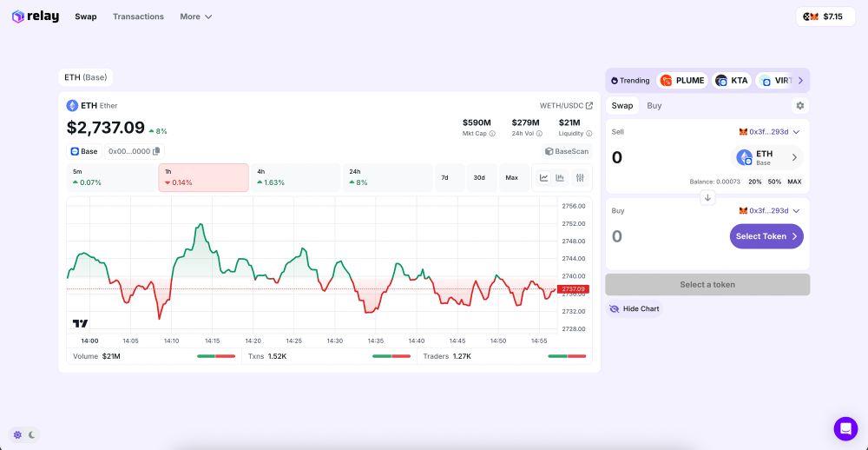
Task: Open chart indicator settings sliders icon
Action: pos(580,178)
